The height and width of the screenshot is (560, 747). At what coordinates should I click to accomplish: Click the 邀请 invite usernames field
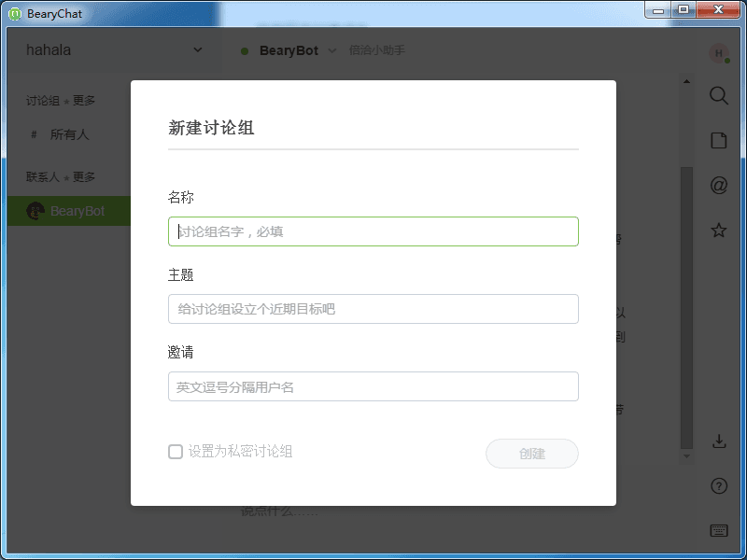tap(373, 386)
